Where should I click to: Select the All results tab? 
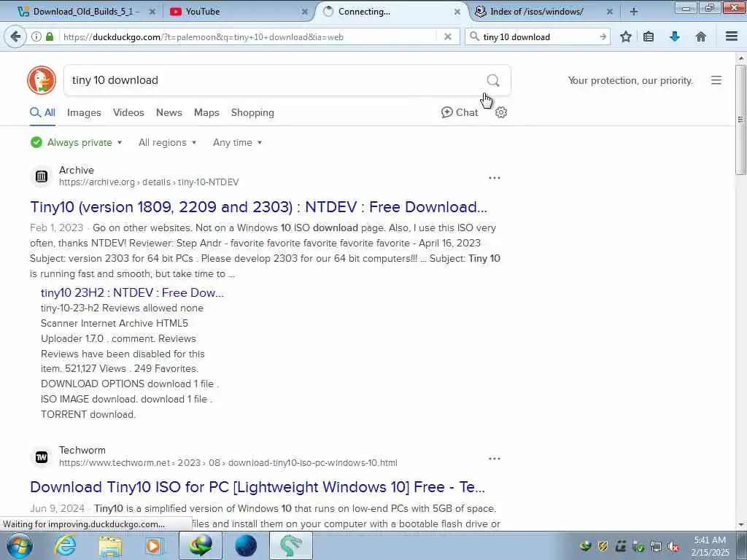point(42,112)
